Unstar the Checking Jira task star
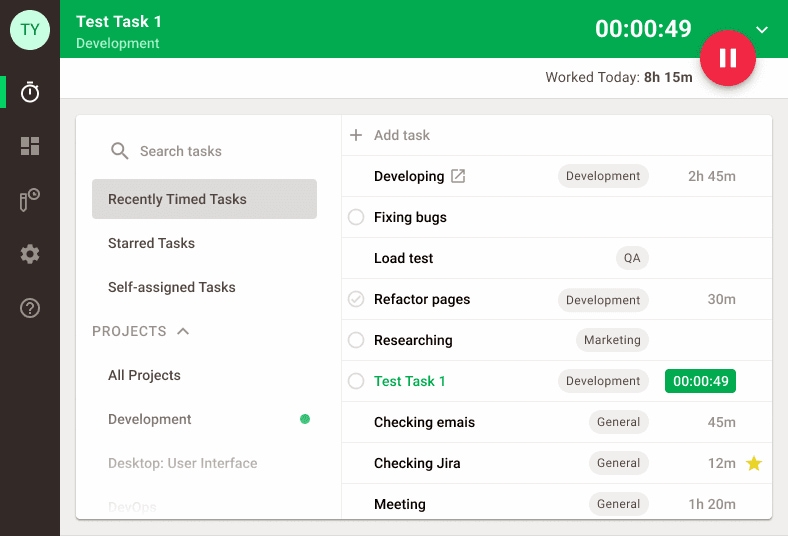 754,463
